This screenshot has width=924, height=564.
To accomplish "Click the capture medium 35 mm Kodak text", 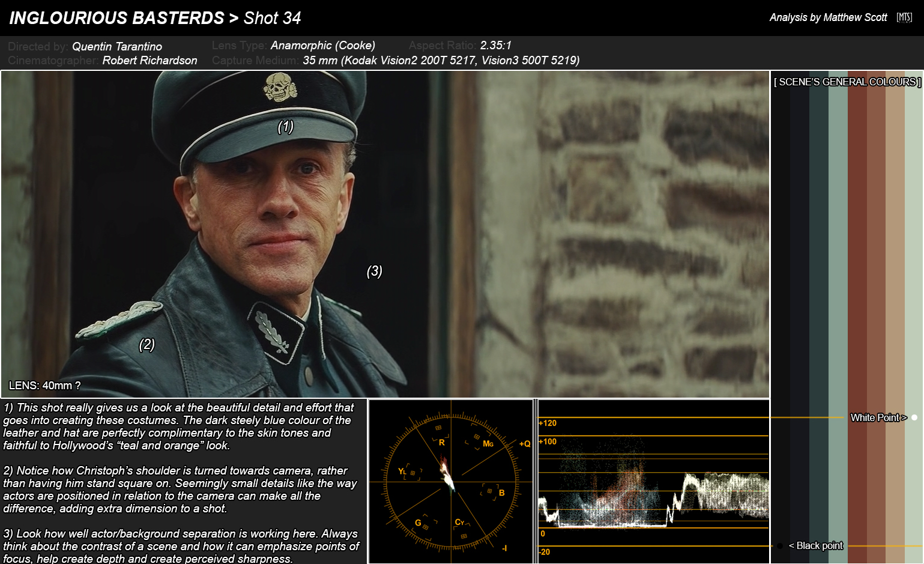I will coord(441,60).
